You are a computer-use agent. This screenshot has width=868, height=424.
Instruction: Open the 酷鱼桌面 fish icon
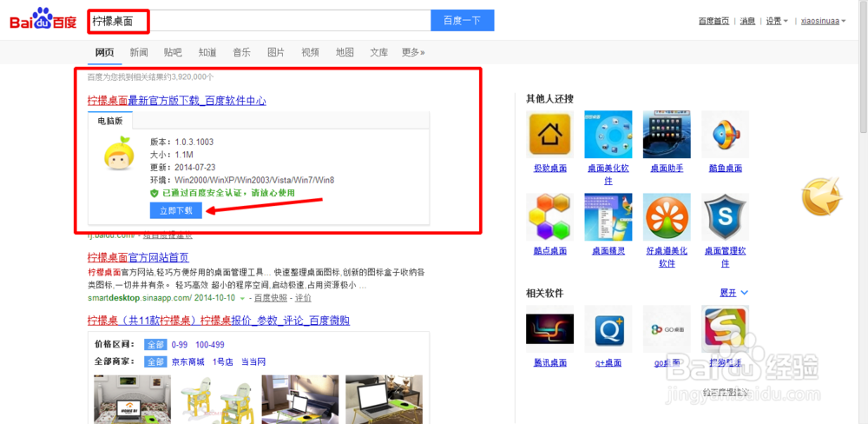725,134
